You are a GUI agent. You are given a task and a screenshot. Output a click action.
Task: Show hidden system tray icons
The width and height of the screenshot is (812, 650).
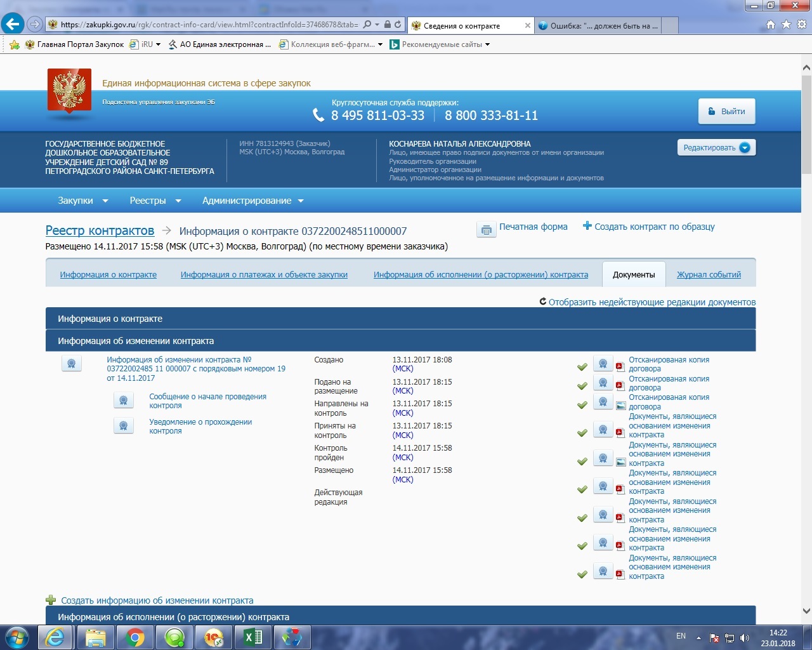click(x=698, y=638)
